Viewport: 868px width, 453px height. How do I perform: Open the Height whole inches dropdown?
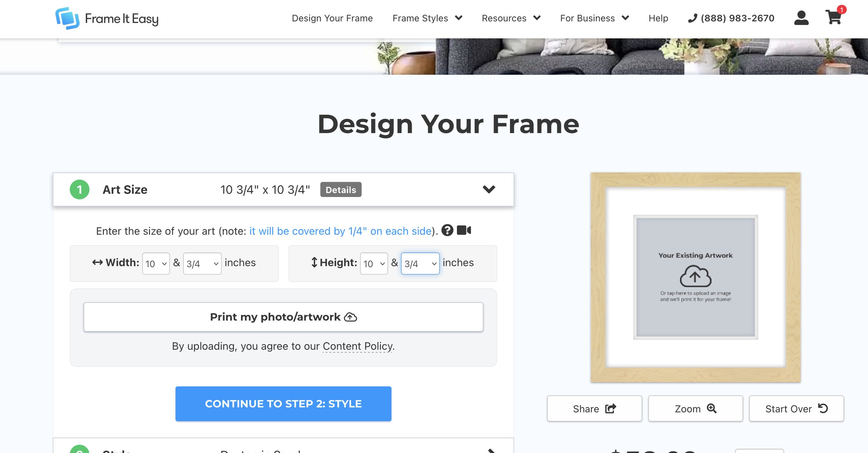374,264
